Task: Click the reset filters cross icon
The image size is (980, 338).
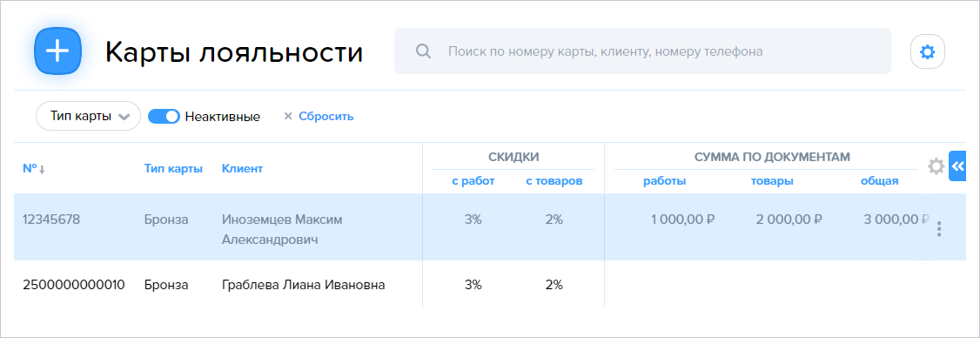Action: pos(288,116)
